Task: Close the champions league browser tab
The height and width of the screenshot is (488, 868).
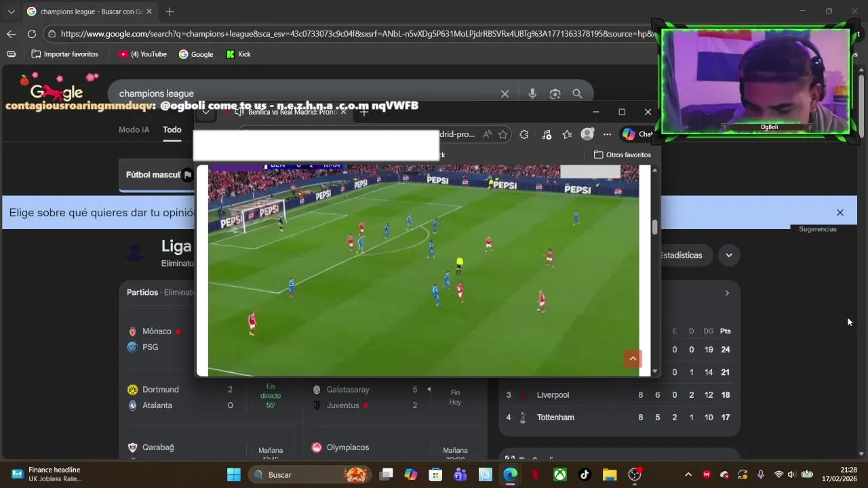Action: click(149, 12)
